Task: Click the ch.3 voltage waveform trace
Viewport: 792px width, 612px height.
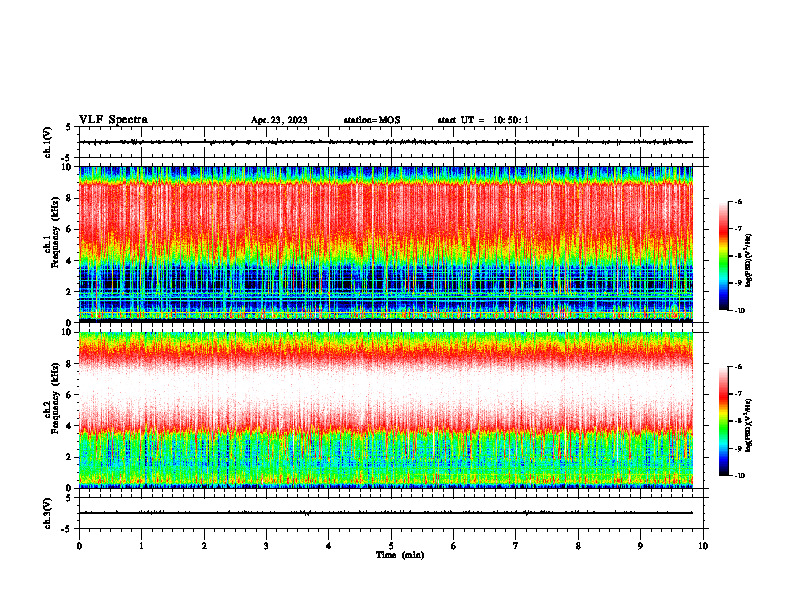Action: (386, 513)
